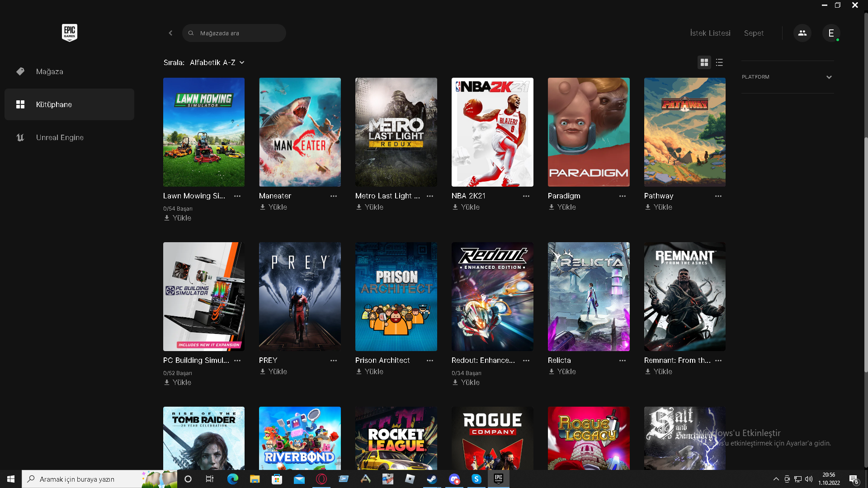
Task: Open İstek Listesi
Action: point(710,33)
